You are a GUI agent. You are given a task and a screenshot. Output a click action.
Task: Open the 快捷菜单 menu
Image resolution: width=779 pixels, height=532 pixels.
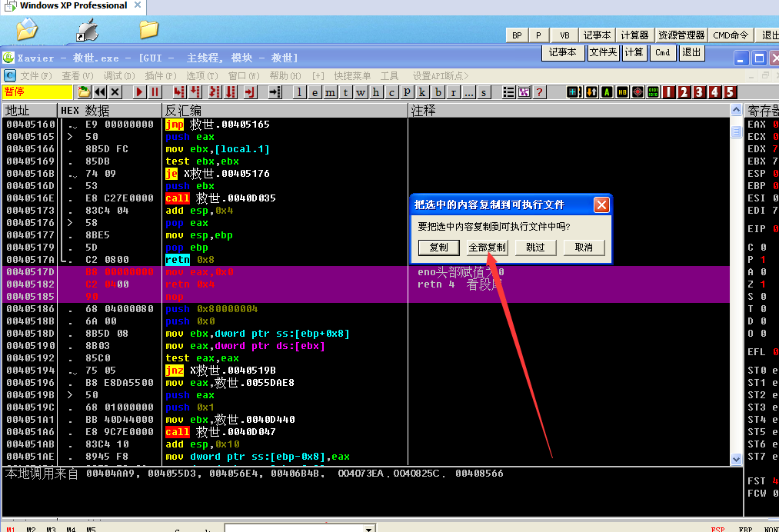352,75
